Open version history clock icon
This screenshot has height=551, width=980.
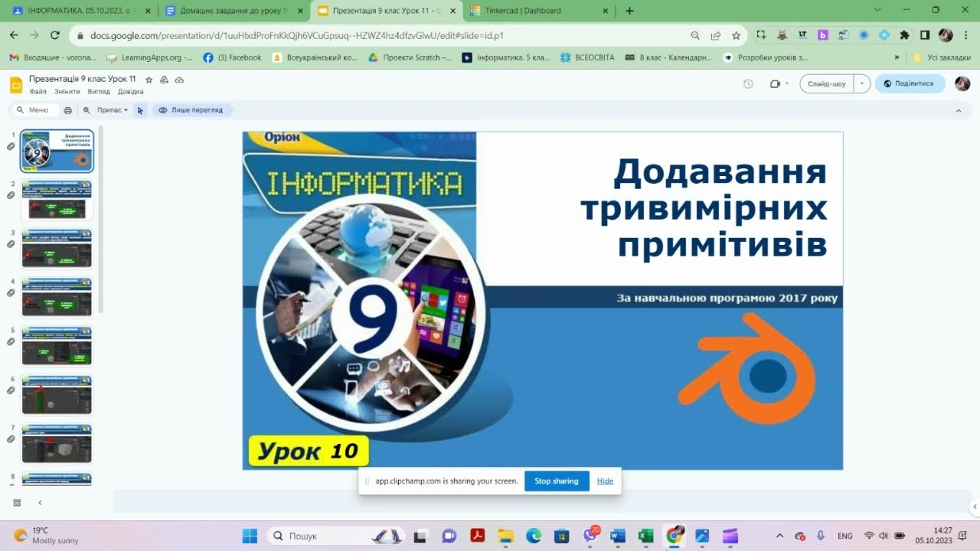pos(748,83)
